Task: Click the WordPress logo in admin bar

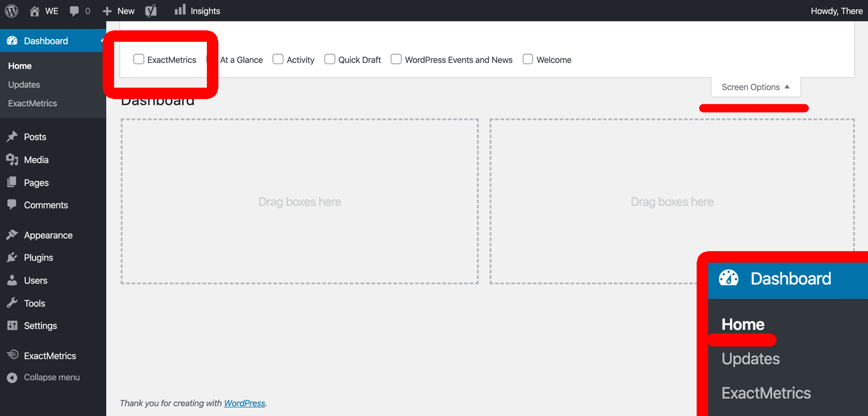Action: 12,11
